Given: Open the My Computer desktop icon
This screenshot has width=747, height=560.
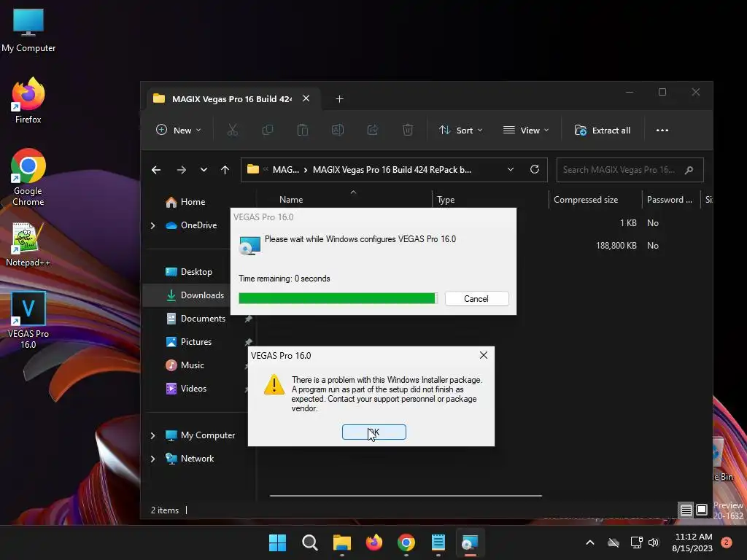Looking at the screenshot, I should coord(28,31).
